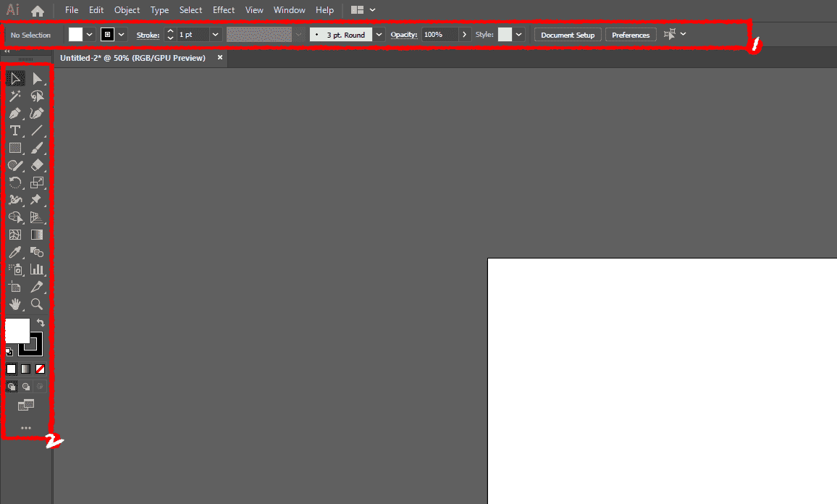Open the Zoom tool
The image size is (837, 504).
[x=37, y=304]
